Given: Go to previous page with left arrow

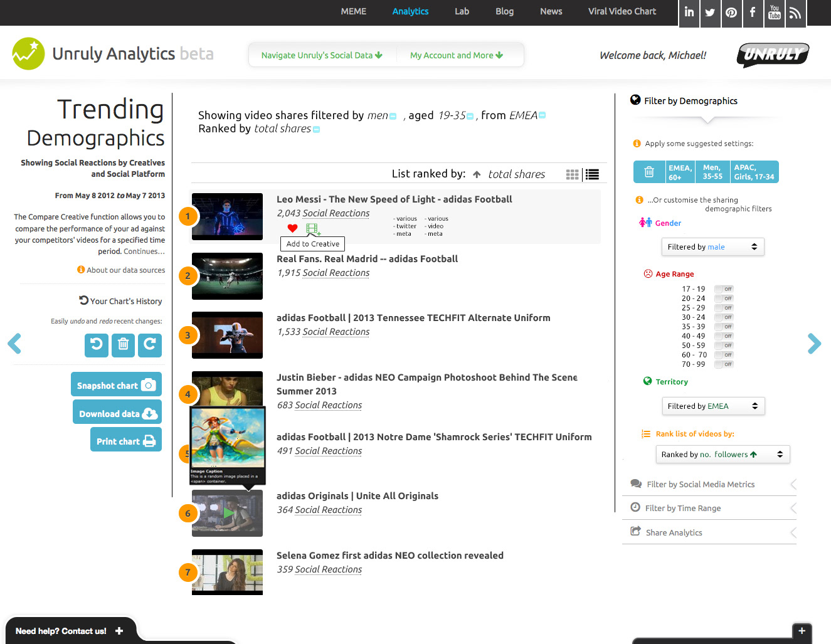Looking at the screenshot, I should (14, 344).
